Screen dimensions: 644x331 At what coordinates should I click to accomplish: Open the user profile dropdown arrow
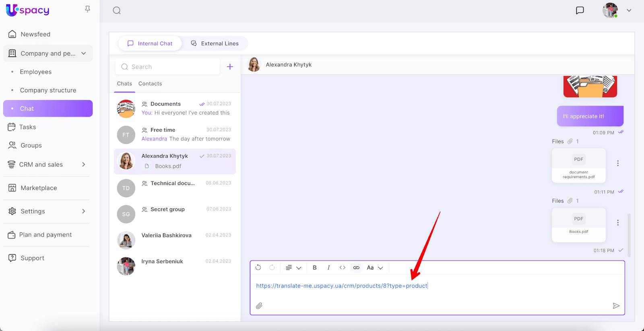point(629,10)
